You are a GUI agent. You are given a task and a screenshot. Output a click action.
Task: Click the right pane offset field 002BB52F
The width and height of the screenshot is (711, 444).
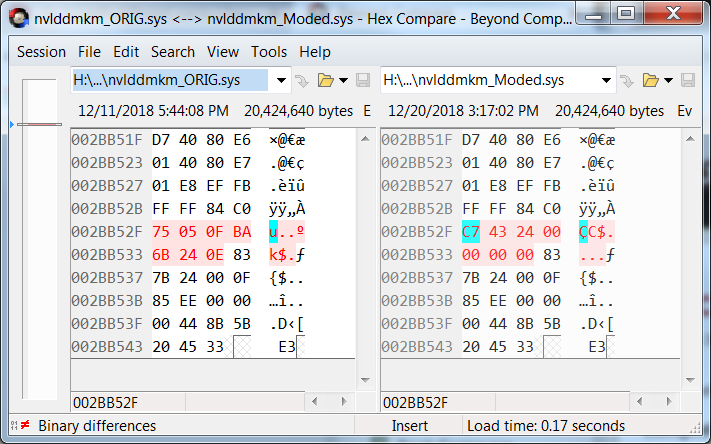click(x=438, y=402)
